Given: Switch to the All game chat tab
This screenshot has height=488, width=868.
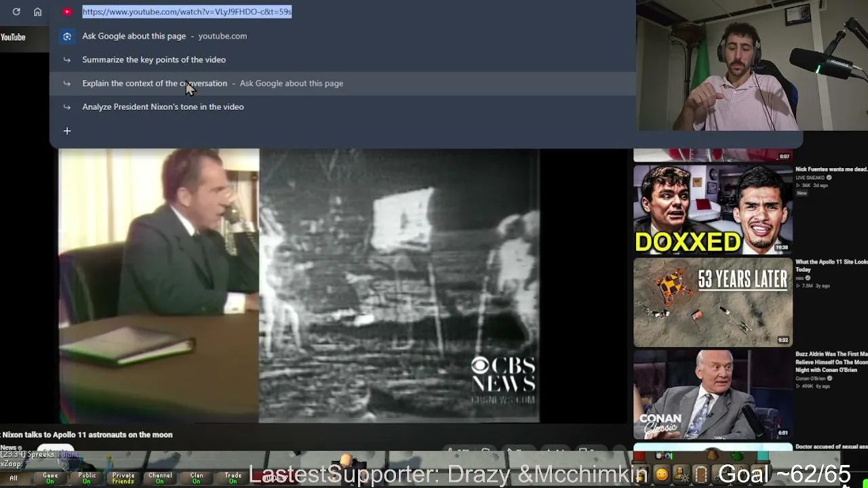Looking at the screenshot, I should tap(14, 478).
